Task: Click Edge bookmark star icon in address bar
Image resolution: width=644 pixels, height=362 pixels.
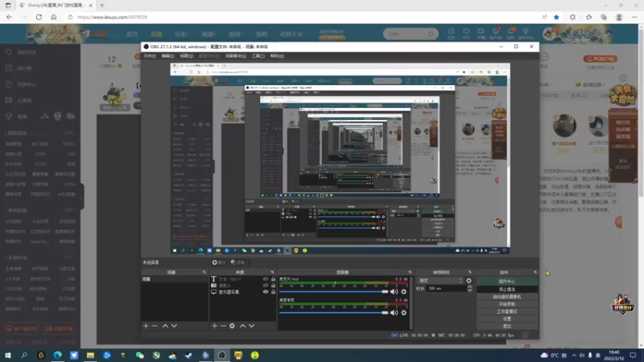Action: (x=556, y=17)
